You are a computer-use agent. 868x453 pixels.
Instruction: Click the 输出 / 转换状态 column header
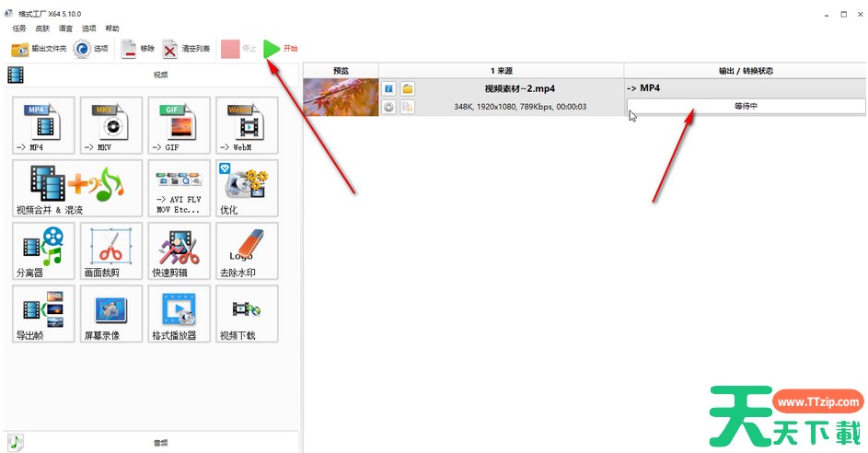point(746,71)
